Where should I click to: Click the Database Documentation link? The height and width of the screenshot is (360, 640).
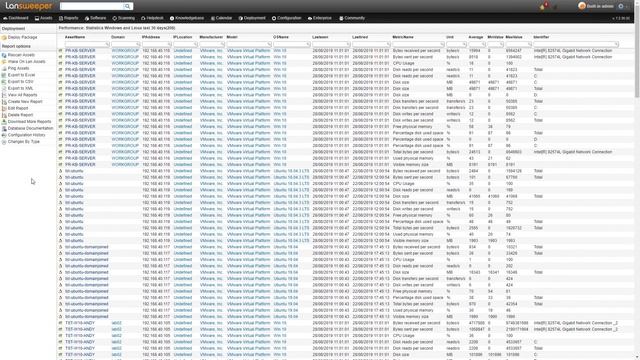pos(31,129)
